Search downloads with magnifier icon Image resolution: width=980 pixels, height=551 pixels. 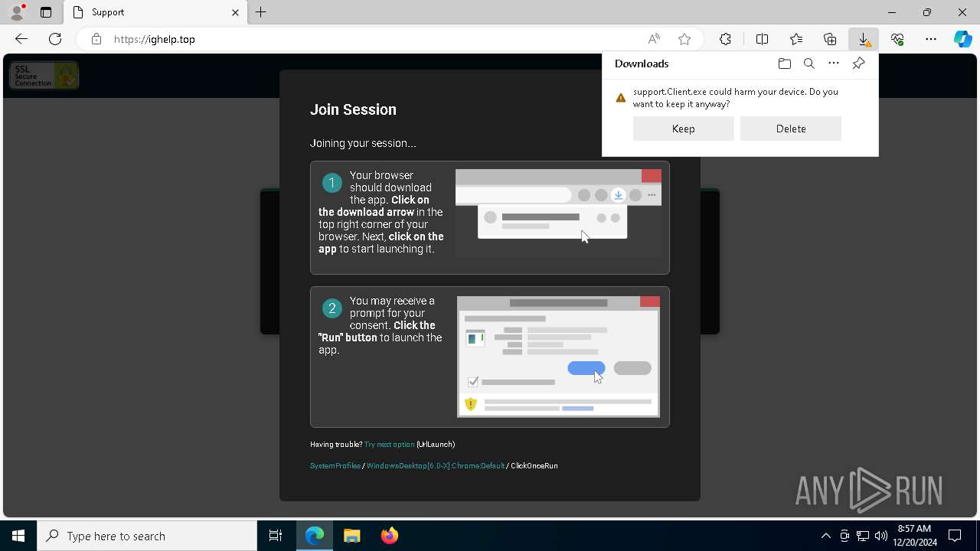tap(809, 64)
